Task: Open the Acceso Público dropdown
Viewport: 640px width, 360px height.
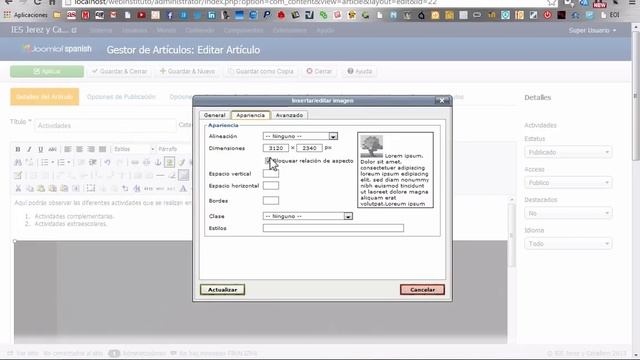Action: point(568,182)
